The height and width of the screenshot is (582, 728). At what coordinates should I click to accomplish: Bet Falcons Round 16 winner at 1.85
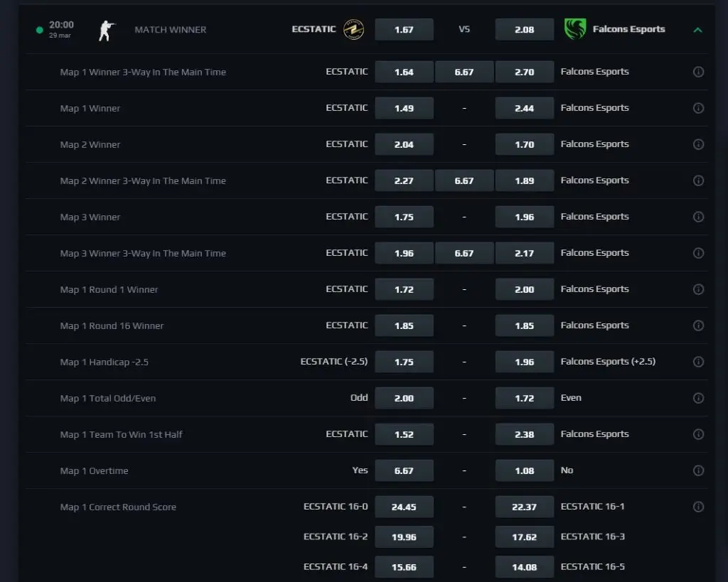[524, 325]
